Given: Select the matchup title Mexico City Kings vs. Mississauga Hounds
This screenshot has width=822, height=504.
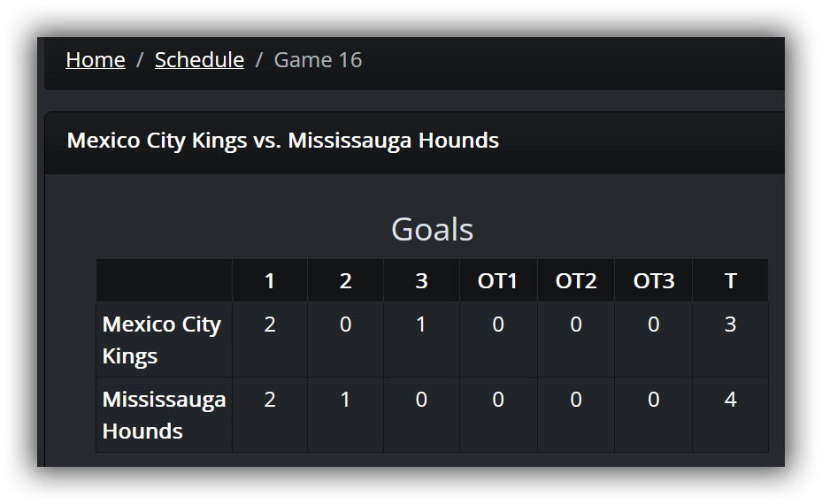Looking at the screenshot, I should click(282, 141).
